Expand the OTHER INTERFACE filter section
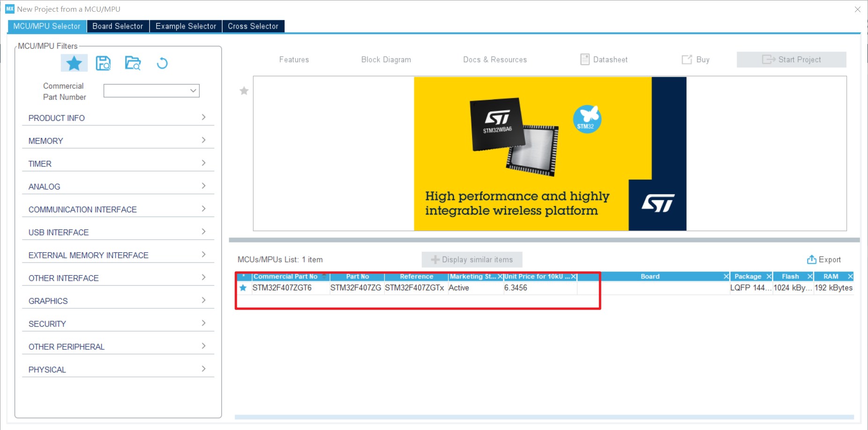Image resolution: width=868 pixels, height=430 pixels. coord(118,278)
